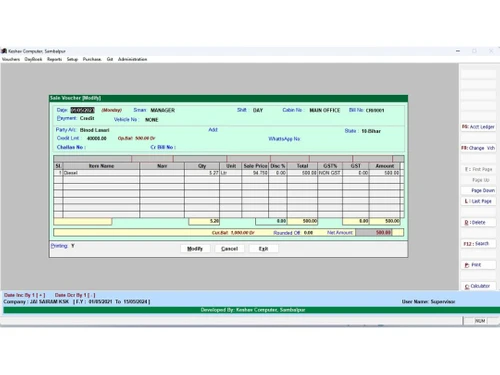Image resolution: width=500 pixels, height=375 pixels.
Task: Click the Shift DAY field
Action: coord(258,110)
